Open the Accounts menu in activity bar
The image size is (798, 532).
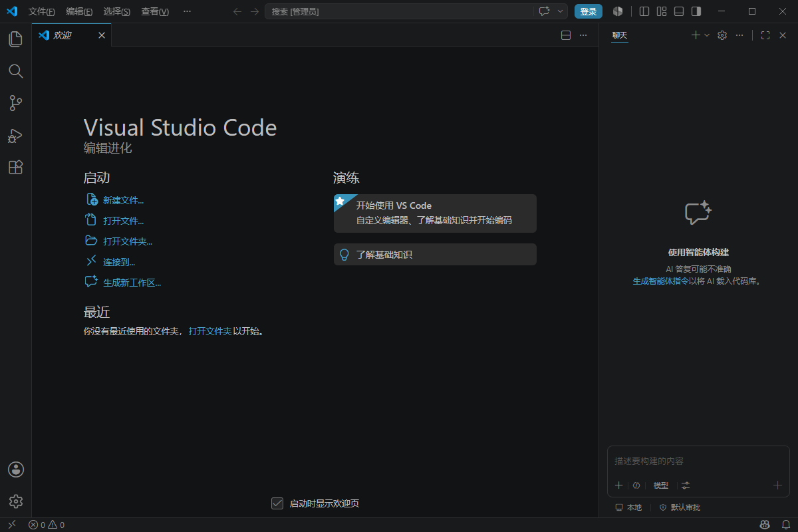[16, 469]
